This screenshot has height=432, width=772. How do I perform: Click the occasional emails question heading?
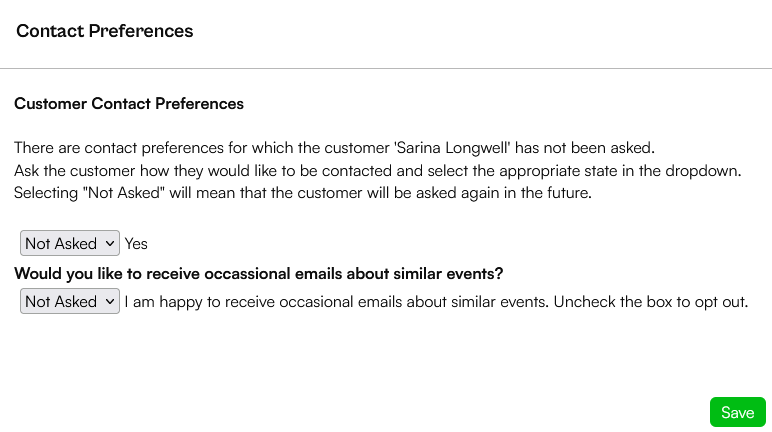[x=258, y=273]
